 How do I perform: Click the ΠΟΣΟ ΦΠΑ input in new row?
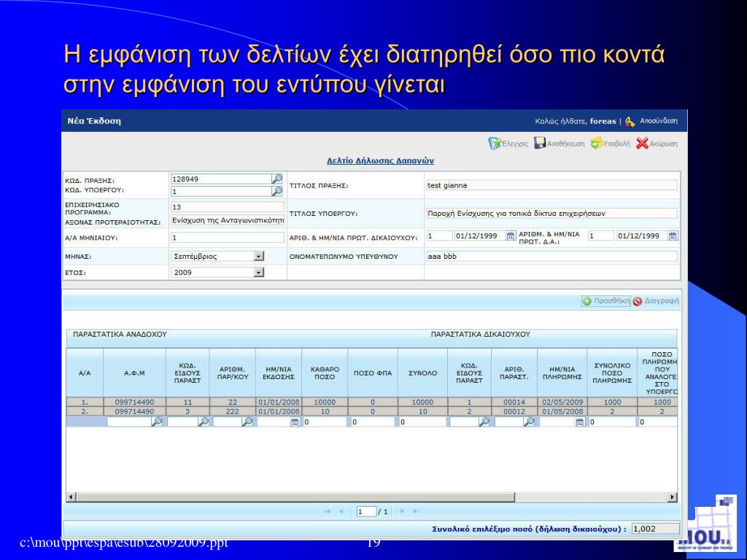tap(373, 422)
